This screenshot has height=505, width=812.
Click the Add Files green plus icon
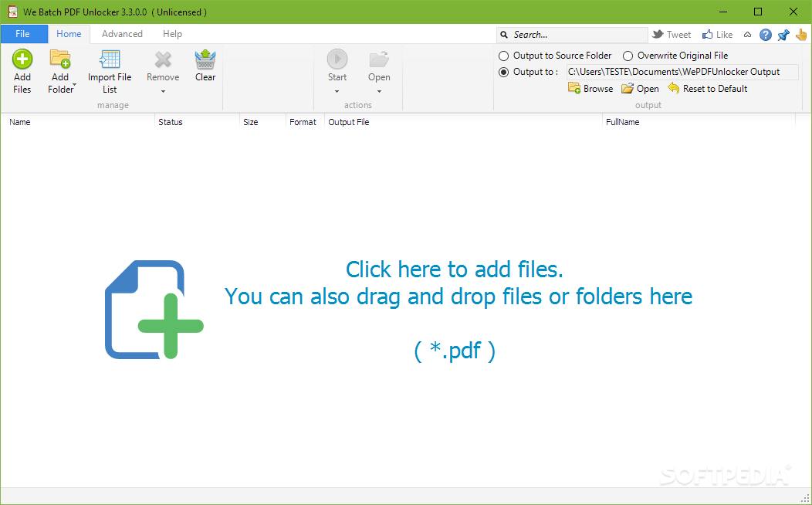coord(22,59)
